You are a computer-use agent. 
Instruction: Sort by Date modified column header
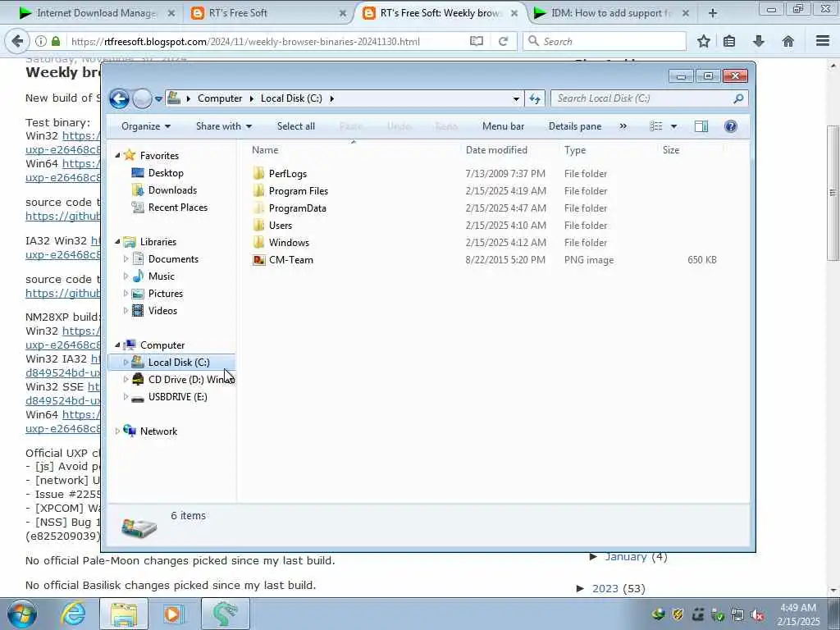[509, 150]
